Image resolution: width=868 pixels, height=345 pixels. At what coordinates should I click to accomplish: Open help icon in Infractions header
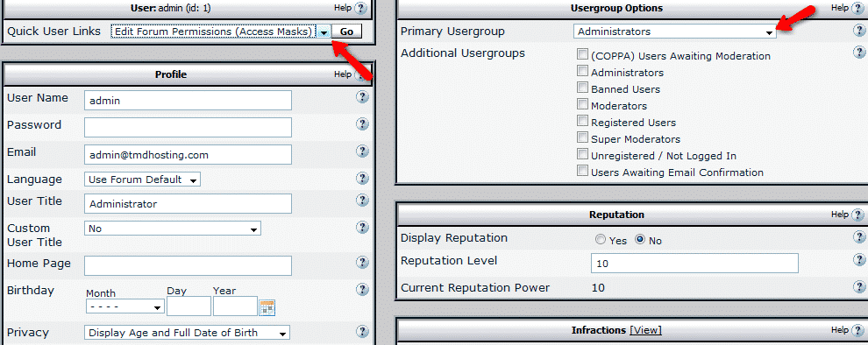click(857, 330)
